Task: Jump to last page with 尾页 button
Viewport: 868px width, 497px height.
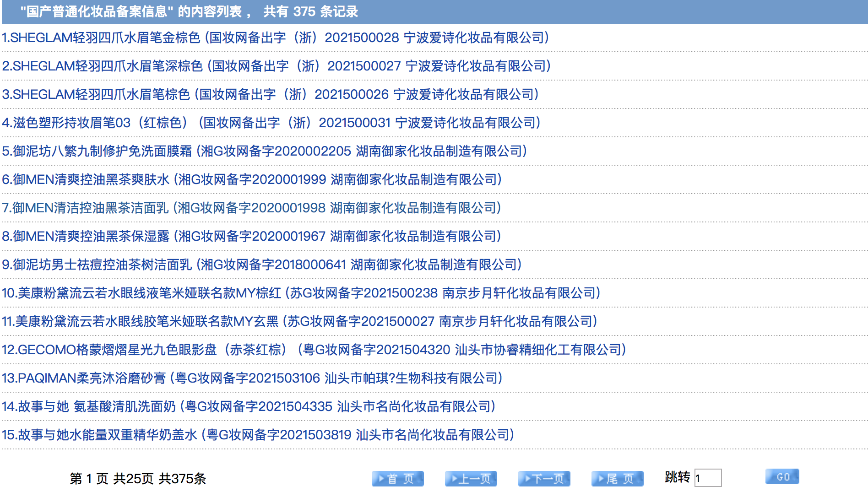Action: [618, 479]
